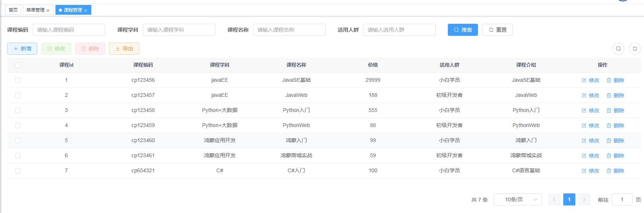Check the row for cp123458

click(18, 110)
